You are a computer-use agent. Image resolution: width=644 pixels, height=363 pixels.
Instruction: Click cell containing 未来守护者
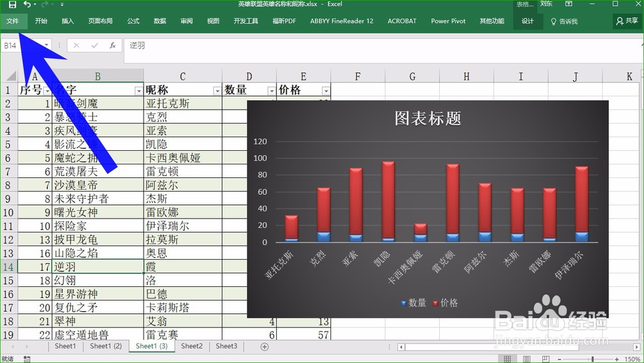98,199
